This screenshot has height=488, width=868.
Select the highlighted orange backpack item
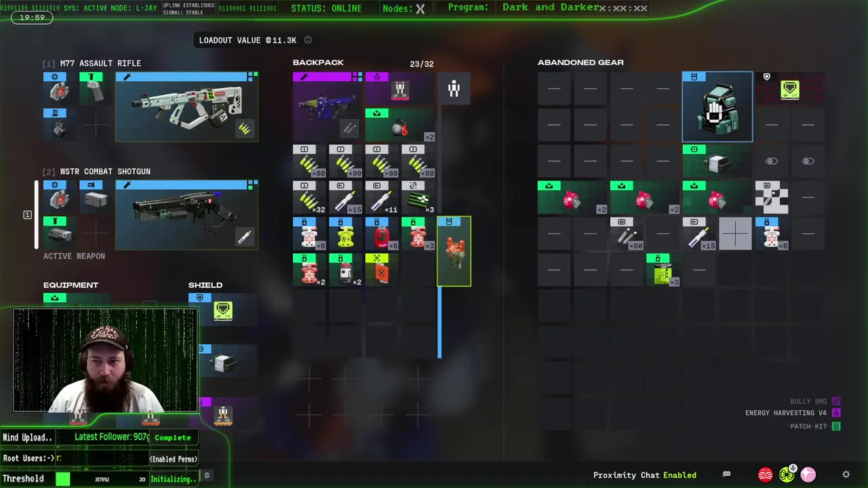pos(454,251)
